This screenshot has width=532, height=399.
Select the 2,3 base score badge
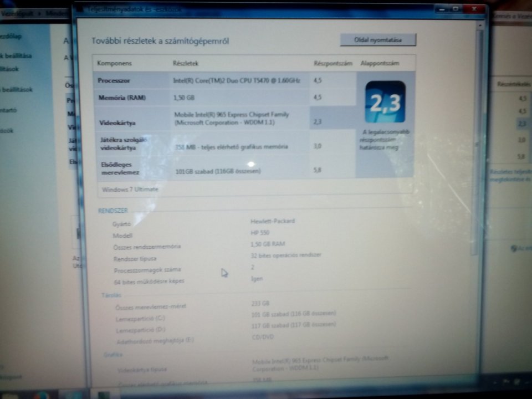pos(385,102)
